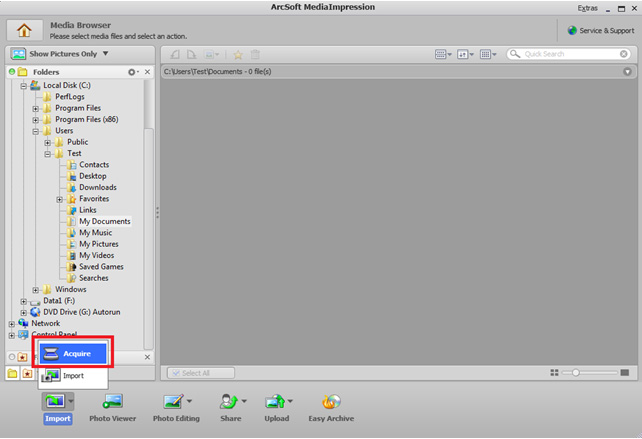This screenshot has height=439, width=642.
Task: Open the Share dropdown arrow
Action: (244, 401)
